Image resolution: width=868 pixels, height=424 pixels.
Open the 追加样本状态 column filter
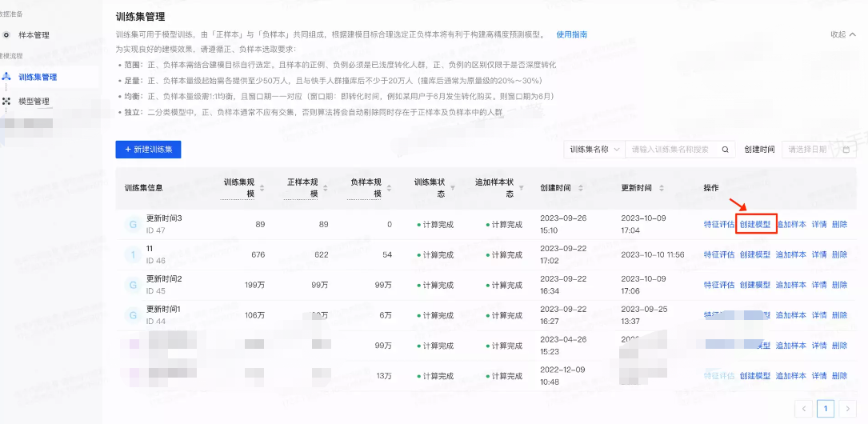point(521,188)
